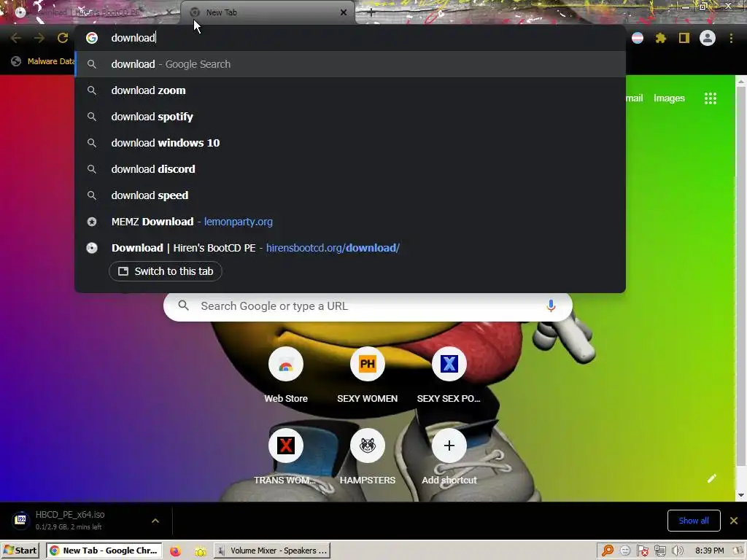747x560 pixels.
Task: Open the Web Store shortcut
Action: click(x=286, y=375)
